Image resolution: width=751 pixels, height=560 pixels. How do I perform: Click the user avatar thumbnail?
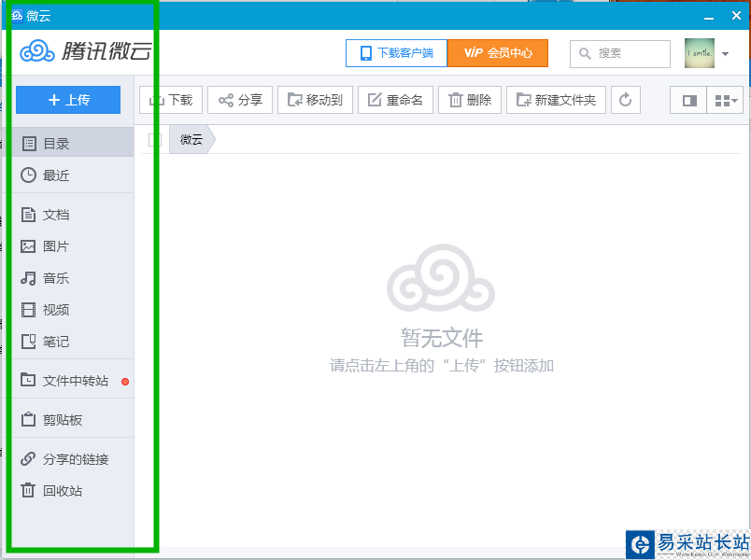click(700, 53)
